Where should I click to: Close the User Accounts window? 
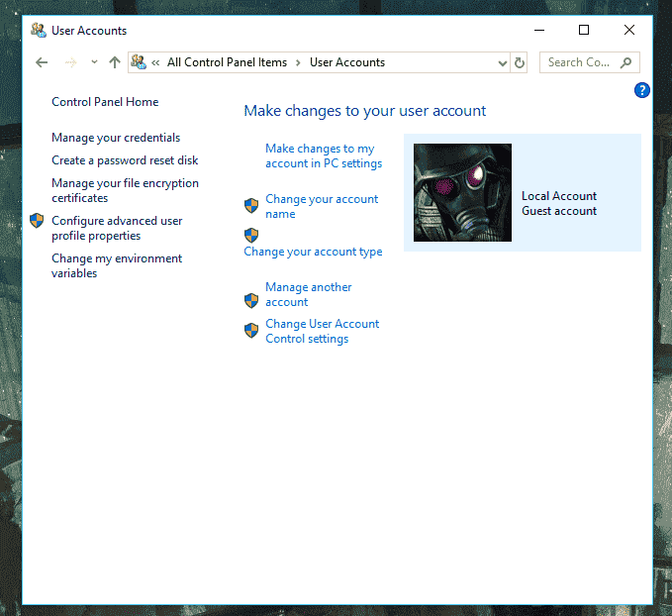tap(629, 30)
